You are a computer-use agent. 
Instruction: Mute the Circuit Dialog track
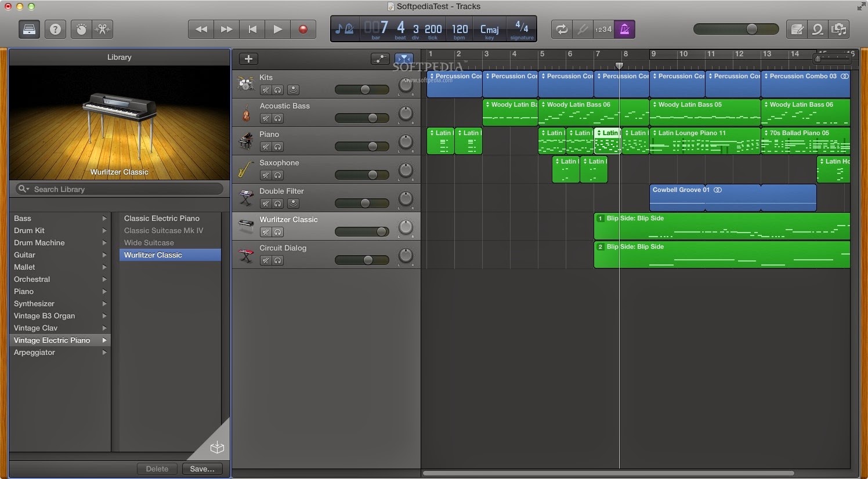click(266, 260)
